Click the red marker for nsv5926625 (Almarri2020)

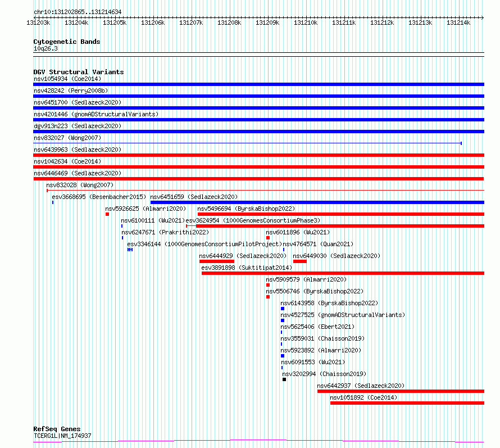click(107, 214)
